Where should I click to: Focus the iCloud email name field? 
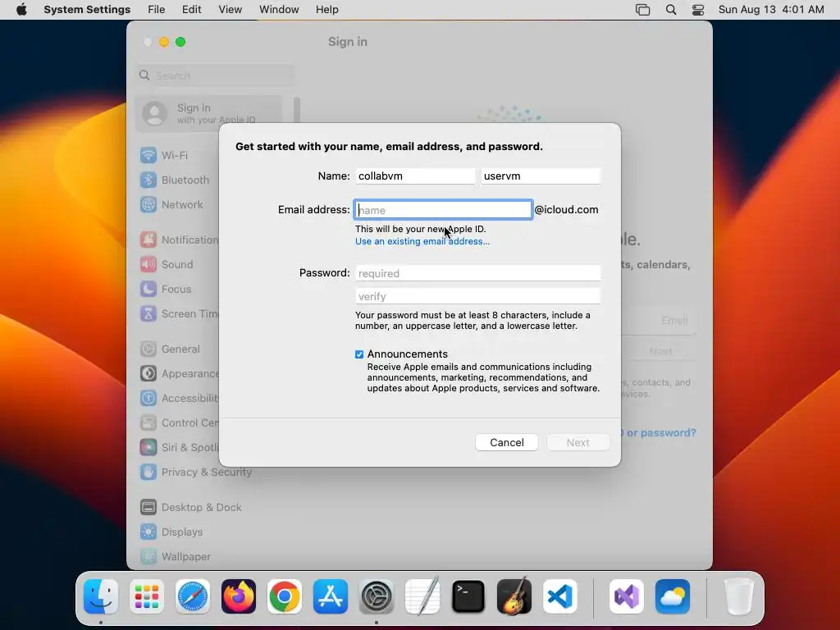443,209
